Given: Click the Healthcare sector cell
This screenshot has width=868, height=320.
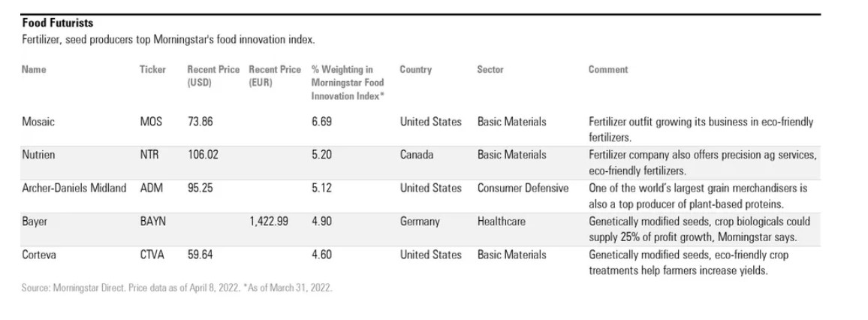Looking at the screenshot, I should point(501,222).
